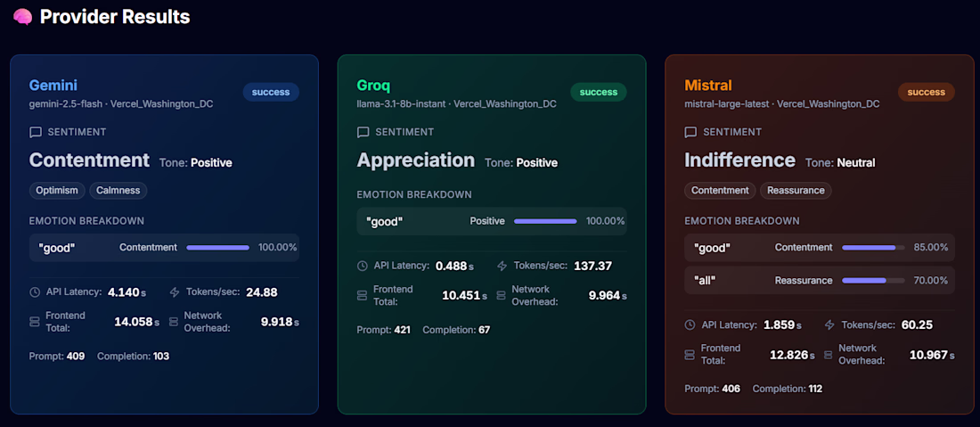Select the Reassurance tag chip in Mistral card

click(796, 191)
